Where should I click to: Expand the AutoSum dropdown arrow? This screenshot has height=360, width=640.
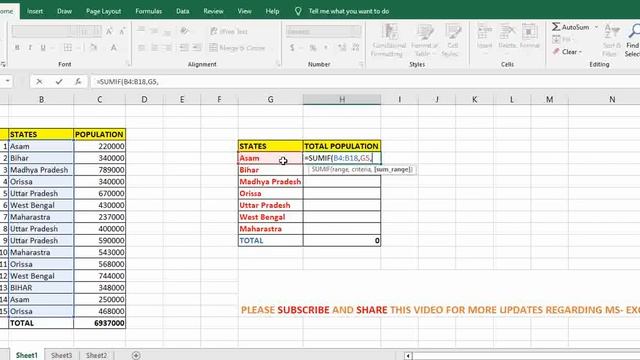coord(596,27)
